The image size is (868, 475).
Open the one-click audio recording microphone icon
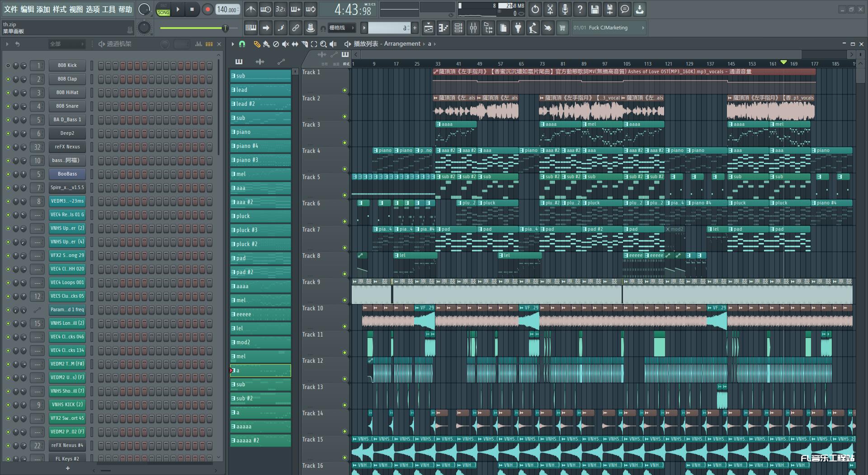pos(565,9)
